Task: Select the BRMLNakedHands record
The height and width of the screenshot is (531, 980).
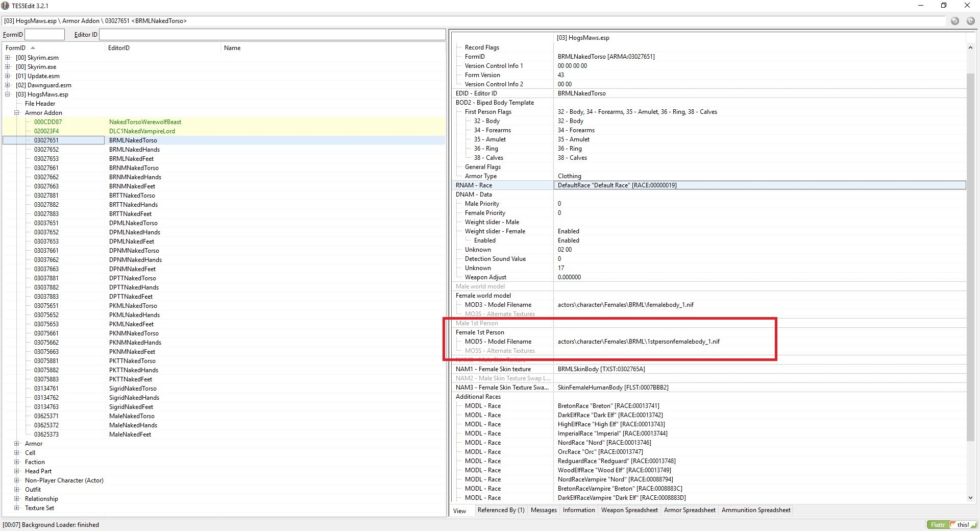Action: 224,150
